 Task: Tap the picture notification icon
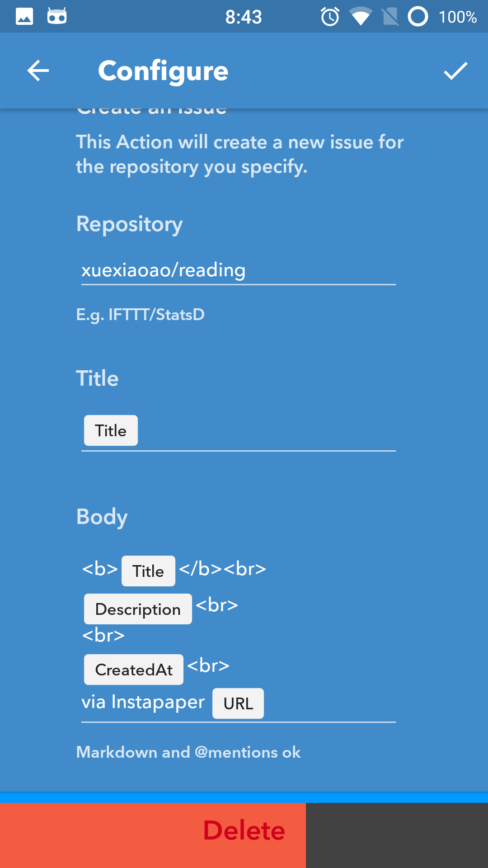click(24, 17)
